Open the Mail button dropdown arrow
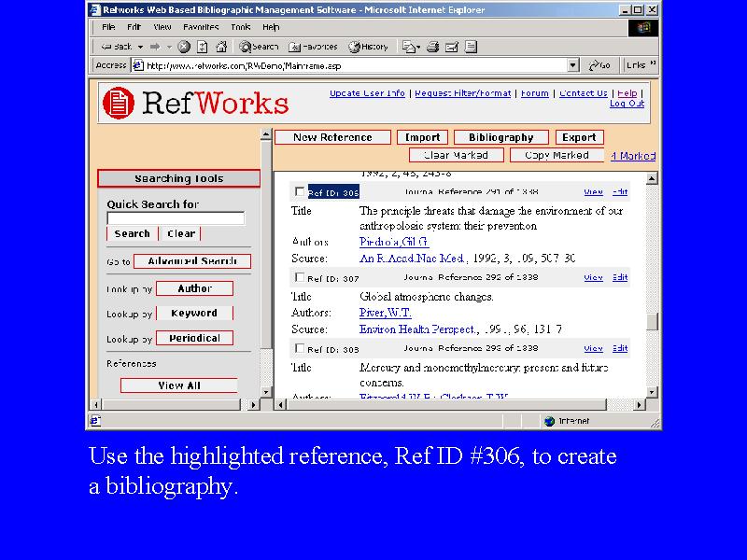Image resolution: width=747 pixels, height=560 pixels. pyautogui.click(x=418, y=48)
